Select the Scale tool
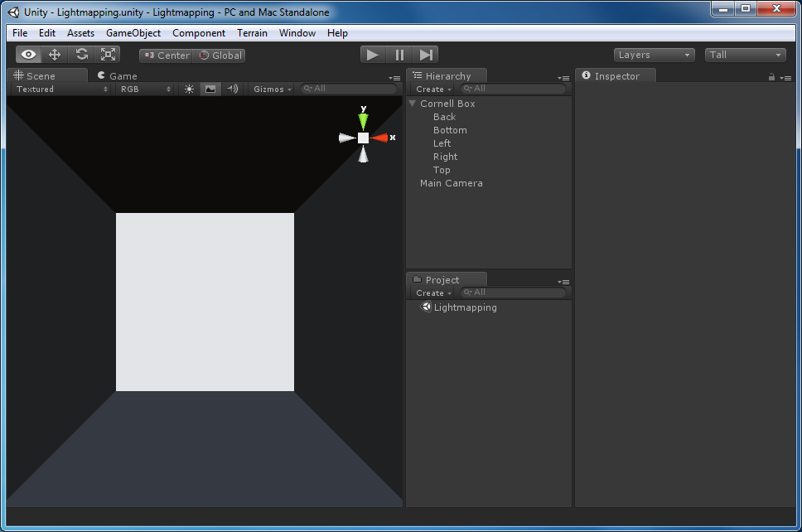The width and height of the screenshot is (802, 532). tap(108, 54)
